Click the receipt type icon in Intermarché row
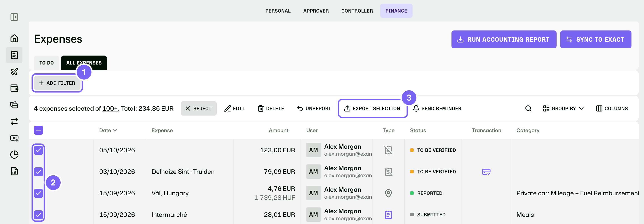 tap(388, 215)
